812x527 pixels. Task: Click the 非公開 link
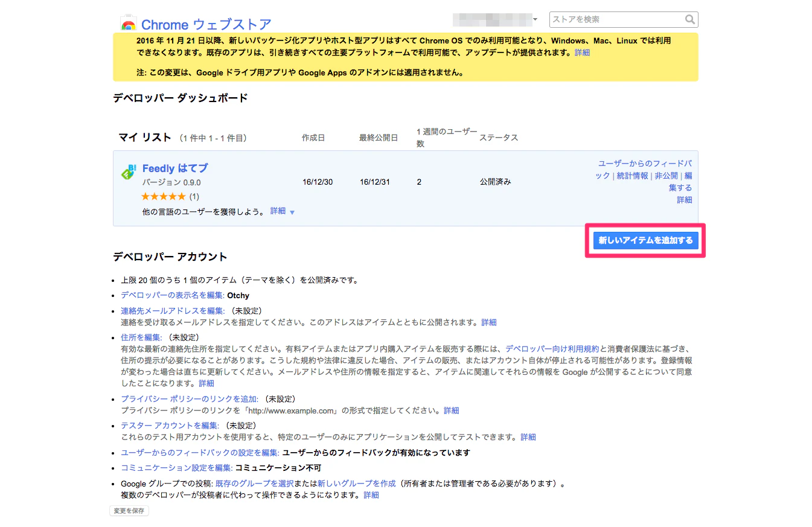666,176
